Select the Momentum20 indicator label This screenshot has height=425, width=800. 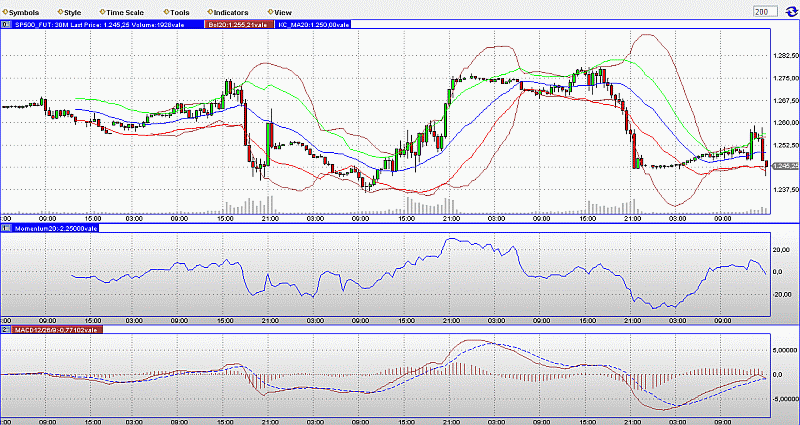coord(55,229)
